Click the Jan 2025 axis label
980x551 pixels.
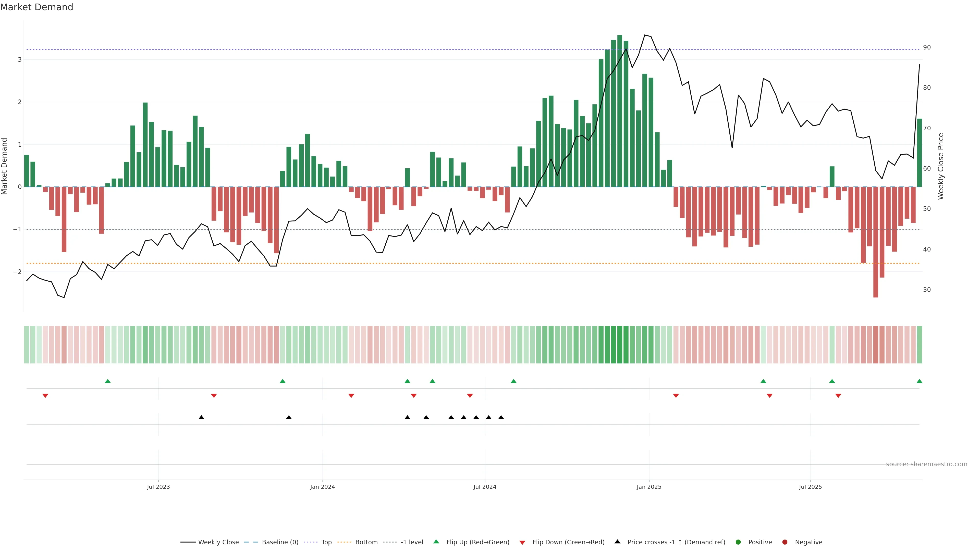coord(649,487)
